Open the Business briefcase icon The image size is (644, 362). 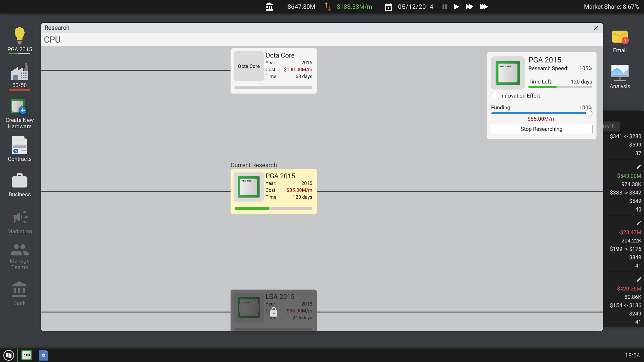point(19,181)
